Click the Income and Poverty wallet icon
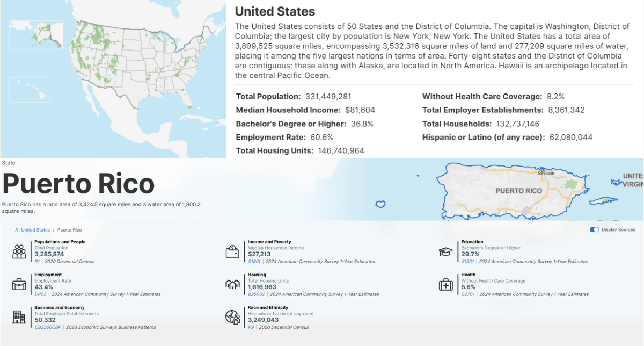644x346 pixels. click(x=232, y=251)
